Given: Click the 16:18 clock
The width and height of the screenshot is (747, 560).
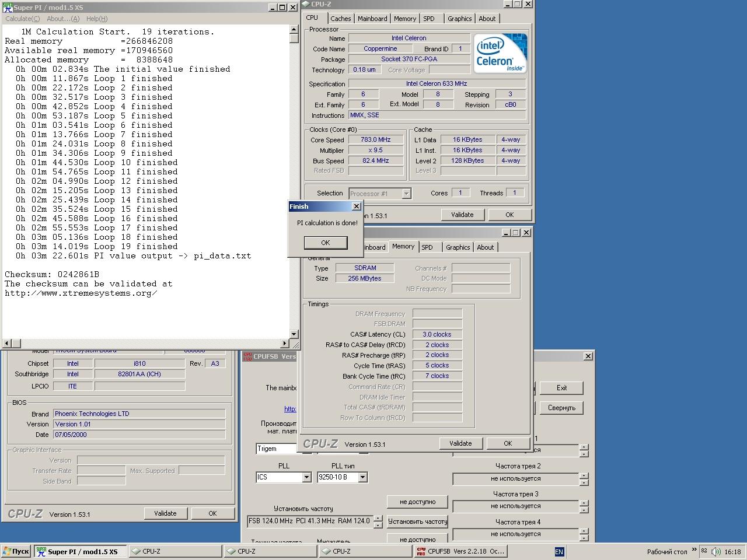Looking at the screenshot, I should (732, 552).
